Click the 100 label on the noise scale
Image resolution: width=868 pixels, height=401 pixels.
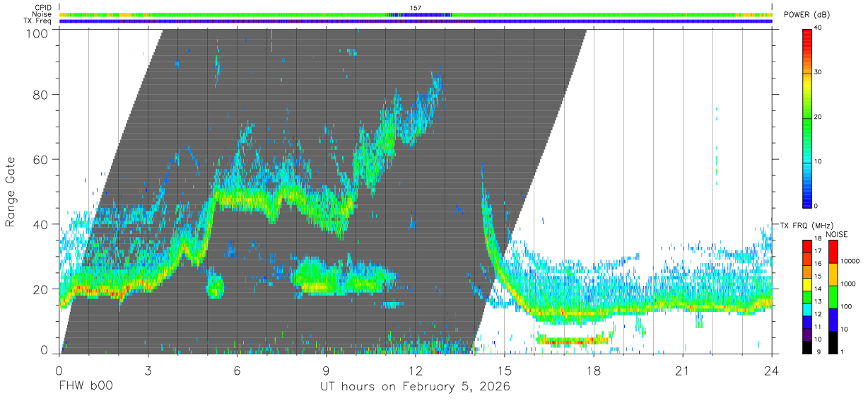tap(846, 307)
